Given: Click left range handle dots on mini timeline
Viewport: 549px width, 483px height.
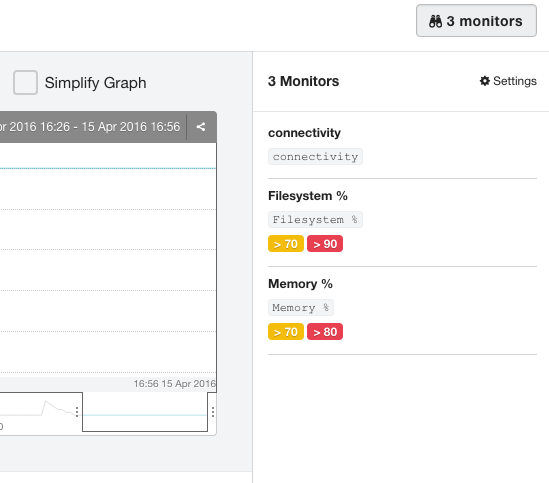Looking at the screenshot, I should point(77,412).
